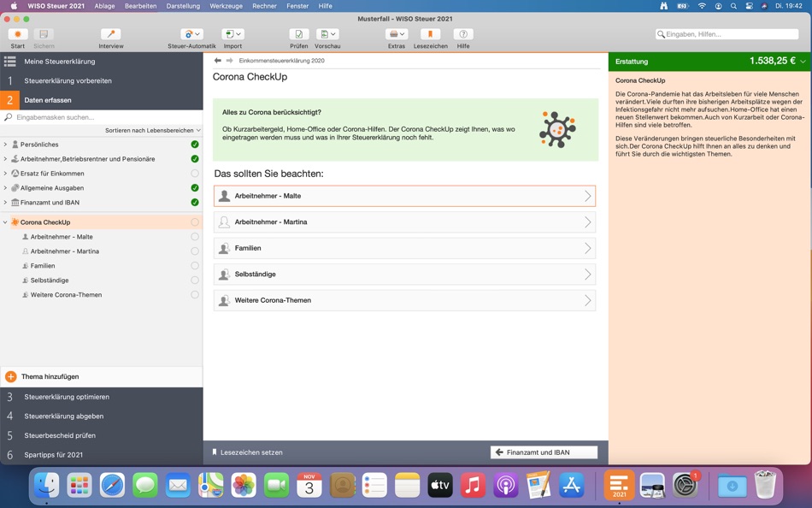Expand the Allgemeine Ausgaben section
The image size is (812, 508).
tap(5, 187)
